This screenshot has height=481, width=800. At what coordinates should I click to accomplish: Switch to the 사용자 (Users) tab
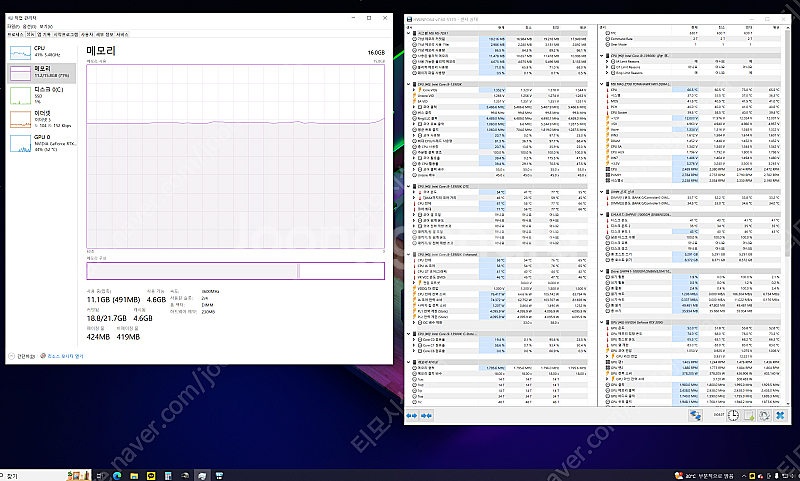(87, 35)
